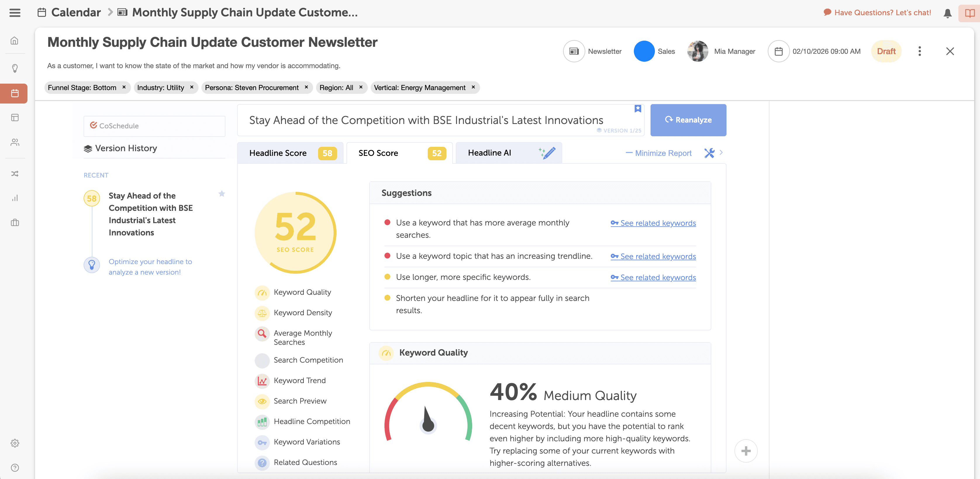This screenshot has width=980, height=479.
Task: Click the hamburger menu icon
Action: [15, 13]
